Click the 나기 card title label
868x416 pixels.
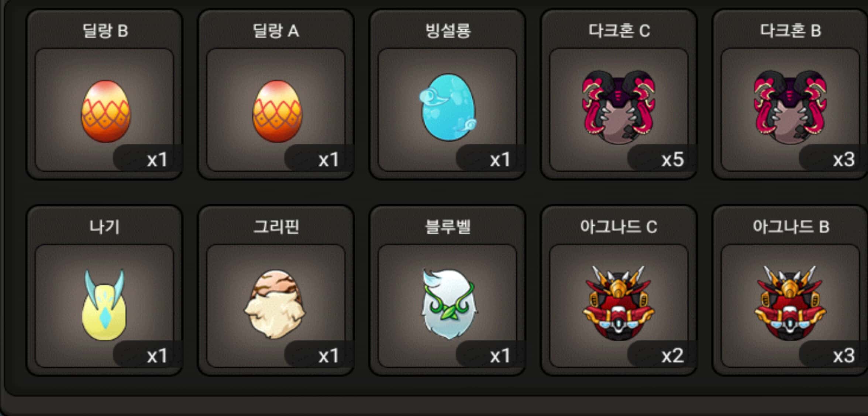pos(105,226)
